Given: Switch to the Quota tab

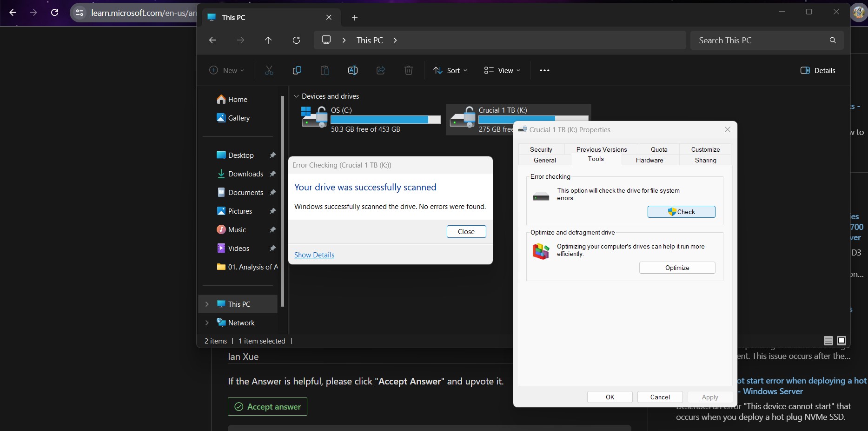Looking at the screenshot, I should coord(659,149).
